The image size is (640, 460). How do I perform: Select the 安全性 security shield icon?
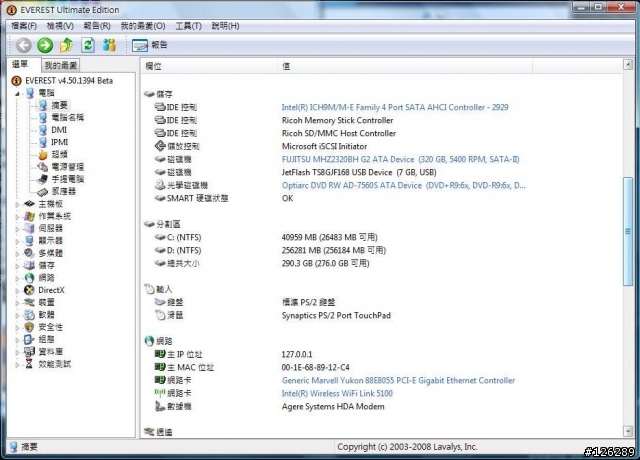[x=29, y=327]
